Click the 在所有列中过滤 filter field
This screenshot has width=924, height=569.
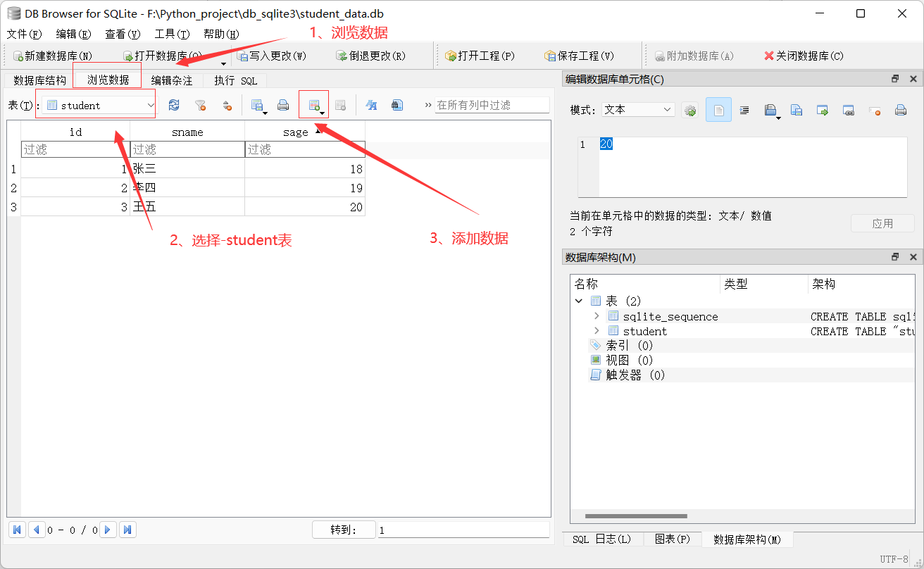tap(492, 105)
